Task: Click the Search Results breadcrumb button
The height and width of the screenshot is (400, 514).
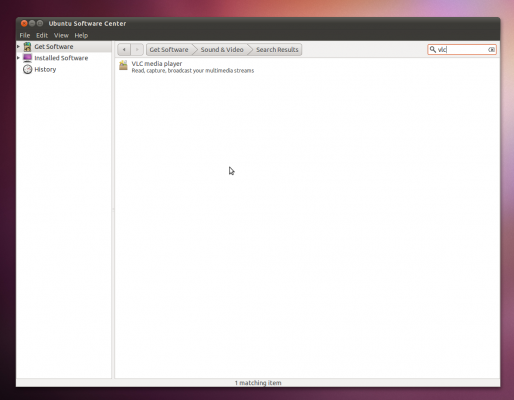Action: pos(277,50)
